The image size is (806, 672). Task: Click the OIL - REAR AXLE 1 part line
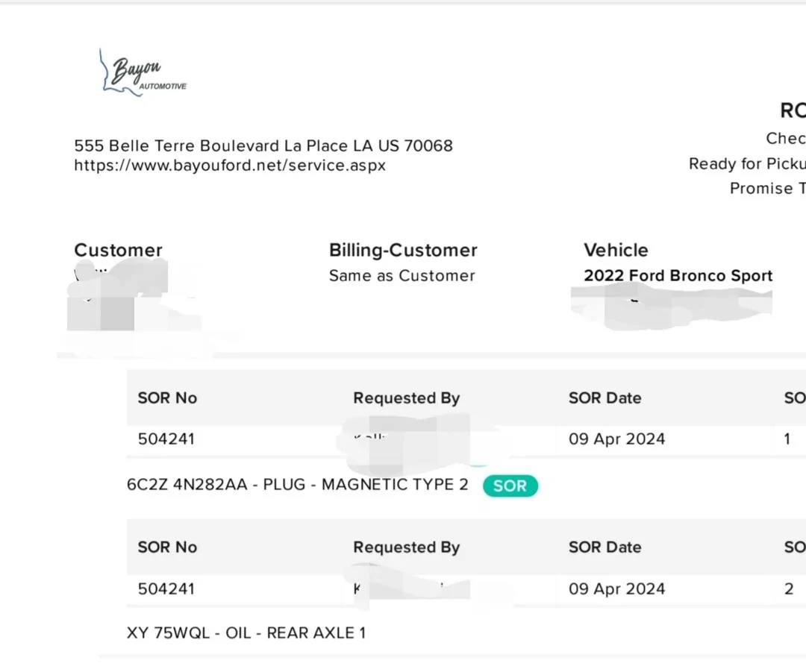tap(246, 633)
